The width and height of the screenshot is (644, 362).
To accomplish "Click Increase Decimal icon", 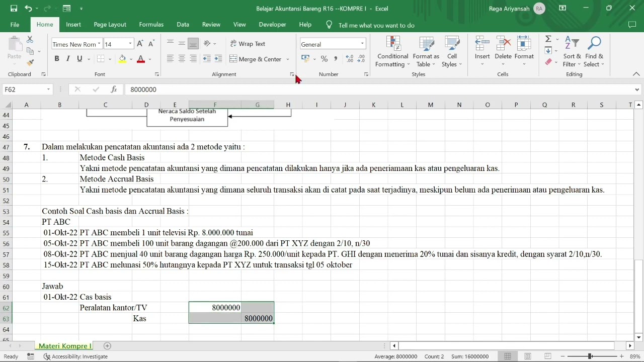I will pos(350,59).
